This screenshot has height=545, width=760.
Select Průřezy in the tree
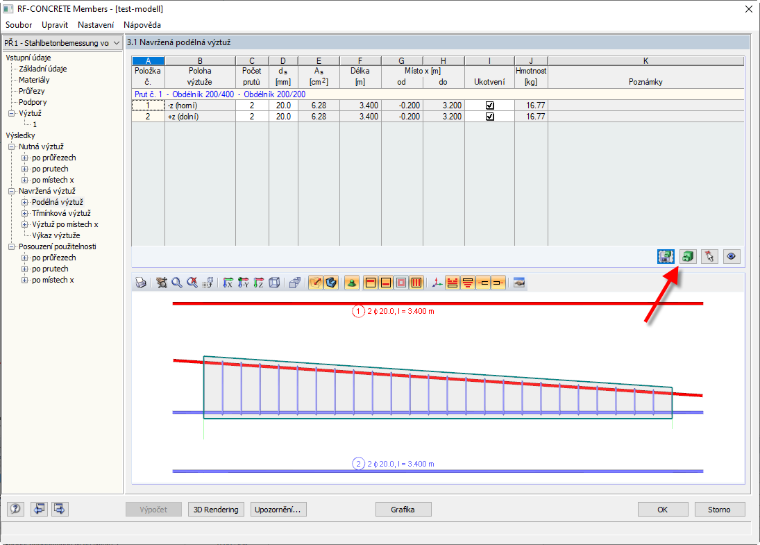(32, 91)
